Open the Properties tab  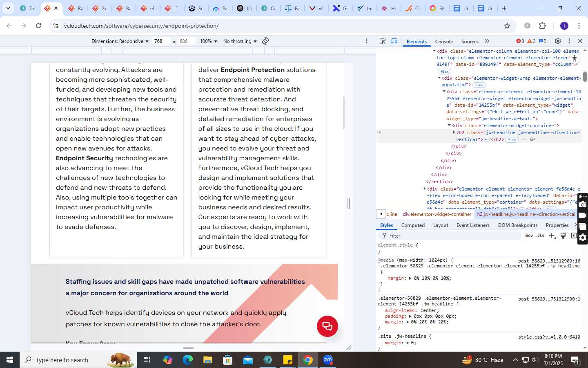(557, 225)
